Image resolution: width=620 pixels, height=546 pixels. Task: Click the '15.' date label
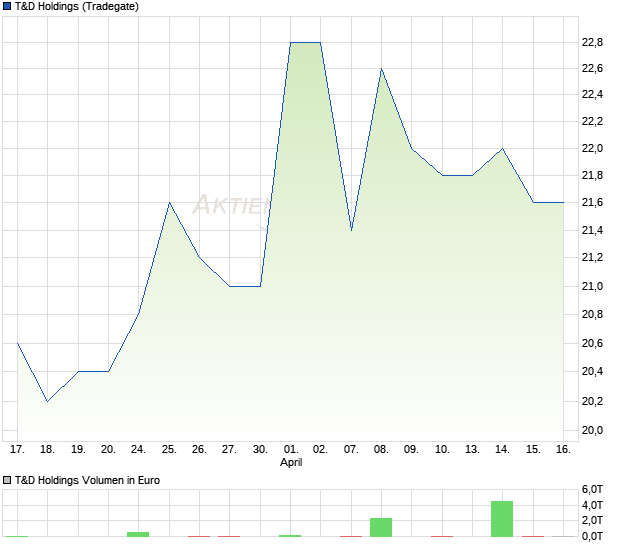coord(533,450)
